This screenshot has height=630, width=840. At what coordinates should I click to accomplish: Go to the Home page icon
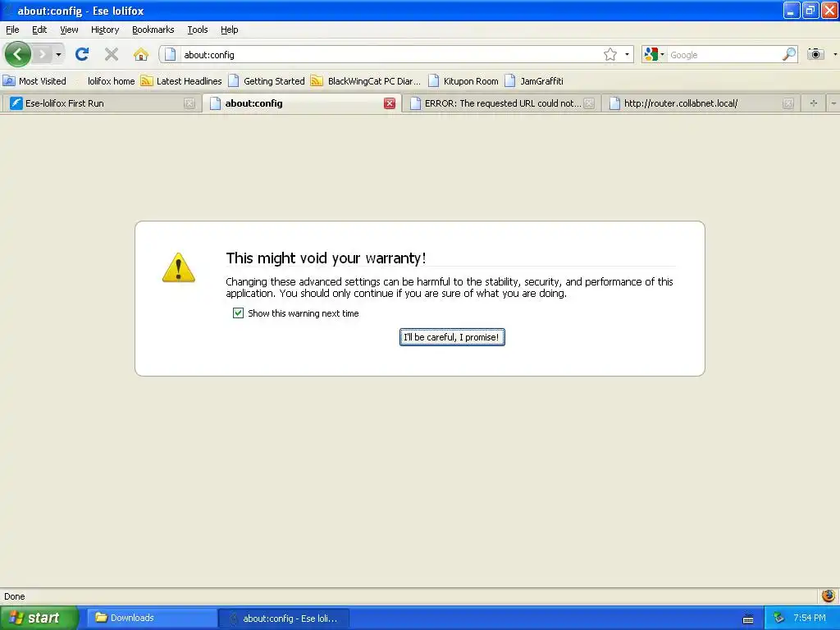[x=141, y=54]
